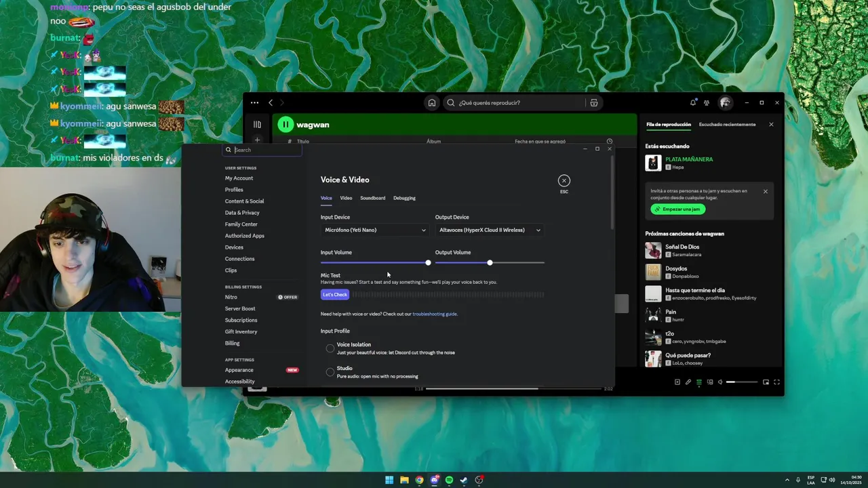Screen dimensions: 868x488
Task: Open Gift Inventory settings
Action: point(241,331)
